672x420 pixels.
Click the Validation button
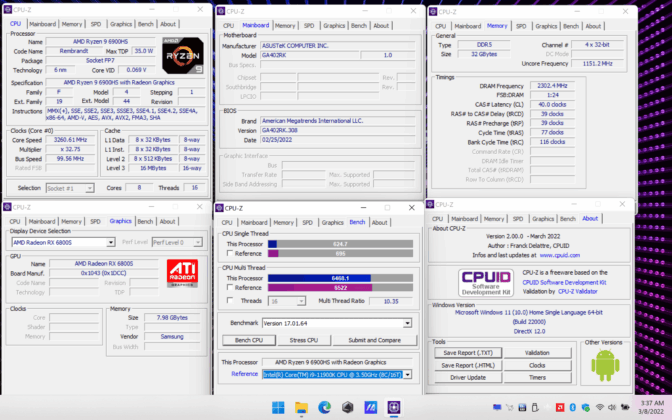coord(537,353)
